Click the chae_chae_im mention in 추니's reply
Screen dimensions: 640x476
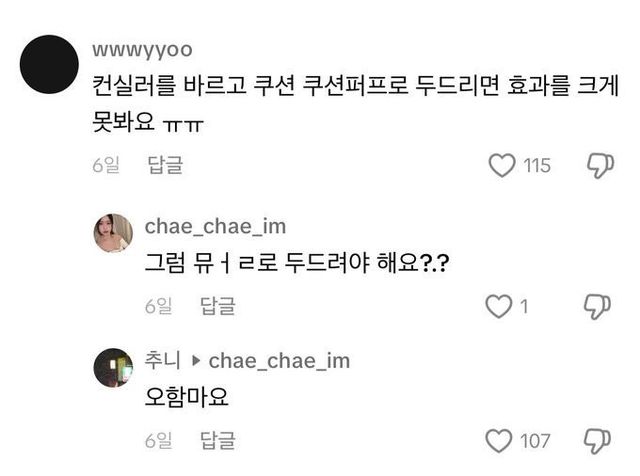(278, 360)
